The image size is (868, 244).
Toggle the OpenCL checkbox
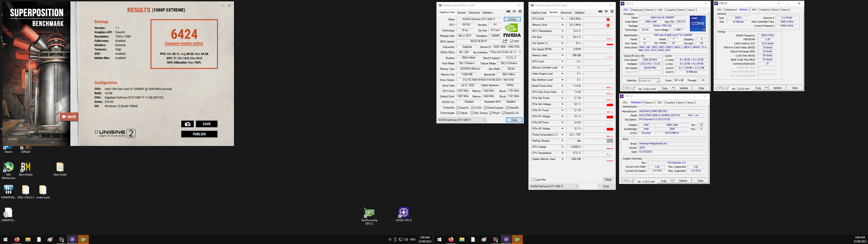(458, 108)
